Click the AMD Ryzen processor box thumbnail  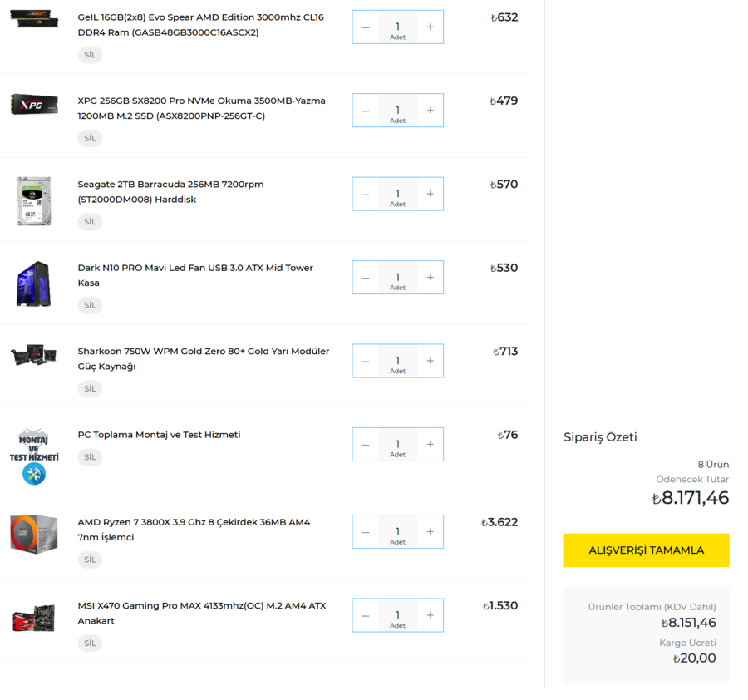tap(34, 533)
